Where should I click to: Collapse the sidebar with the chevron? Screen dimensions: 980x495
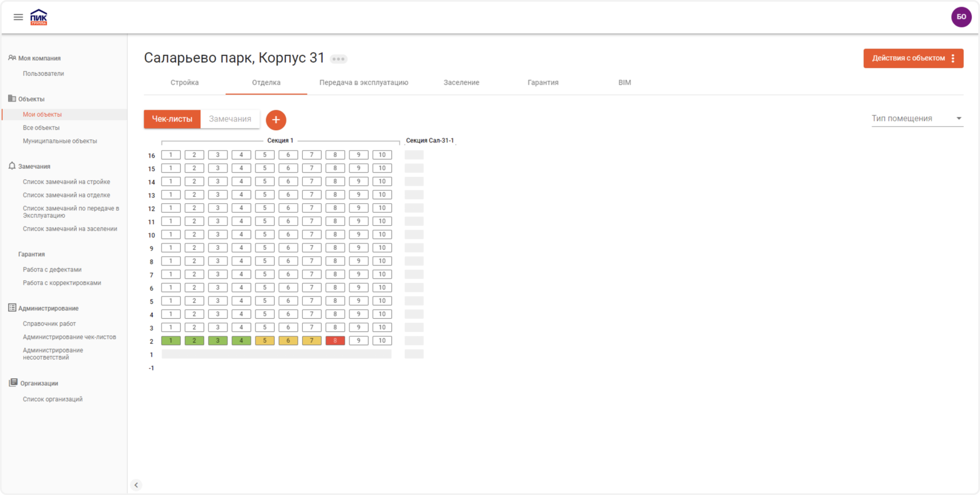[136, 485]
